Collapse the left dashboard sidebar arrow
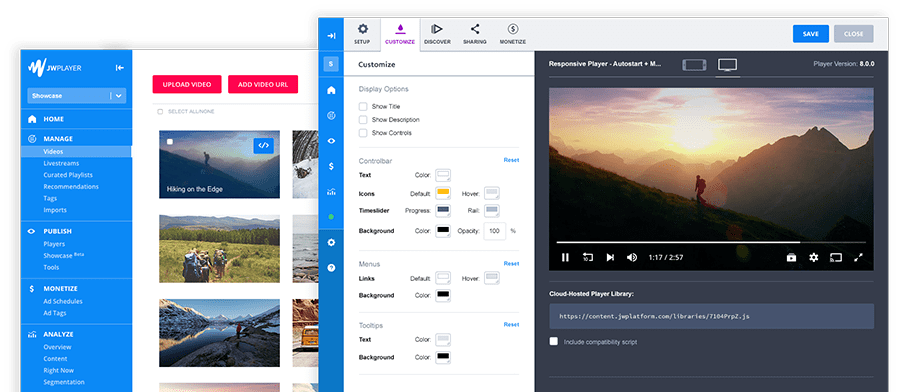This screenshot has height=392, width=900. (119, 68)
